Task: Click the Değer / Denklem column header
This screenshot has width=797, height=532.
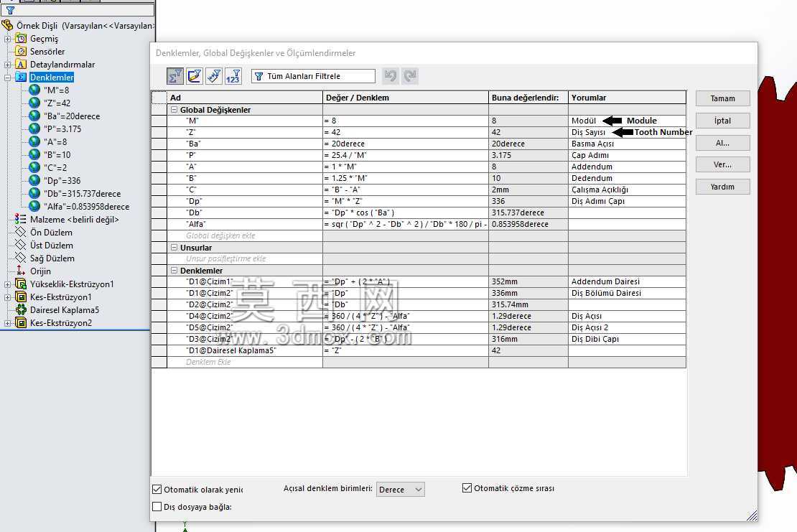Action: tap(406, 98)
